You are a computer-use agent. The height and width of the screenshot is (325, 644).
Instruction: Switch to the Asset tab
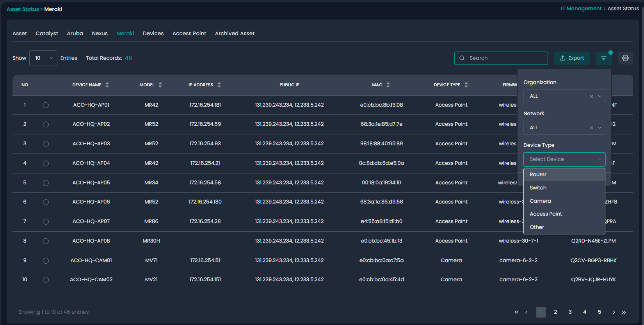click(x=20, y=34)
